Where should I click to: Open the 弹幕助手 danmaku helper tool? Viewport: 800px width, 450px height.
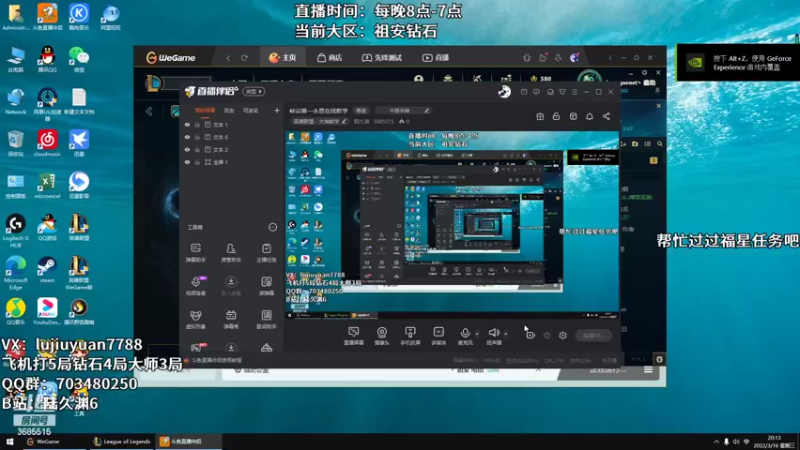click(195, 252)
